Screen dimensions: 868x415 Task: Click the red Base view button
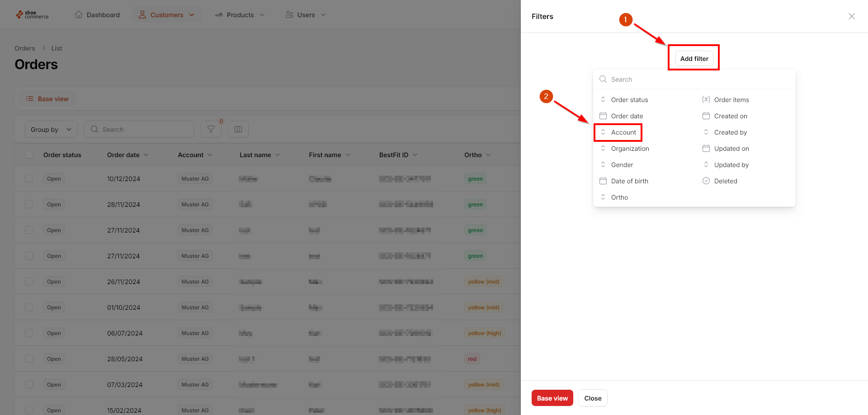coord(552,398)
